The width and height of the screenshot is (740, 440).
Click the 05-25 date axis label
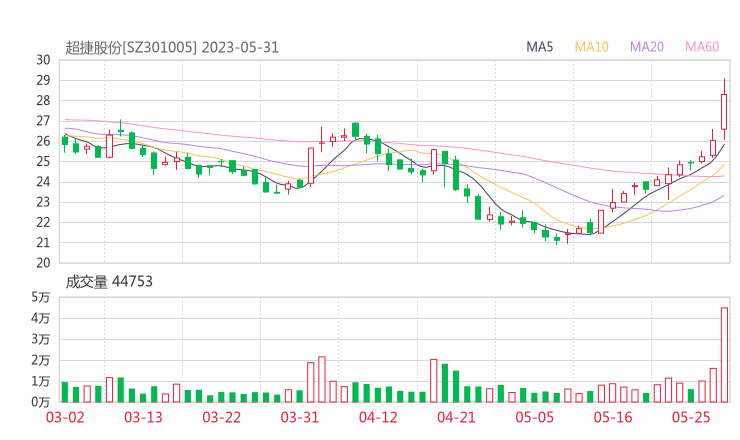pyautogui.click(x=691, y=417)
